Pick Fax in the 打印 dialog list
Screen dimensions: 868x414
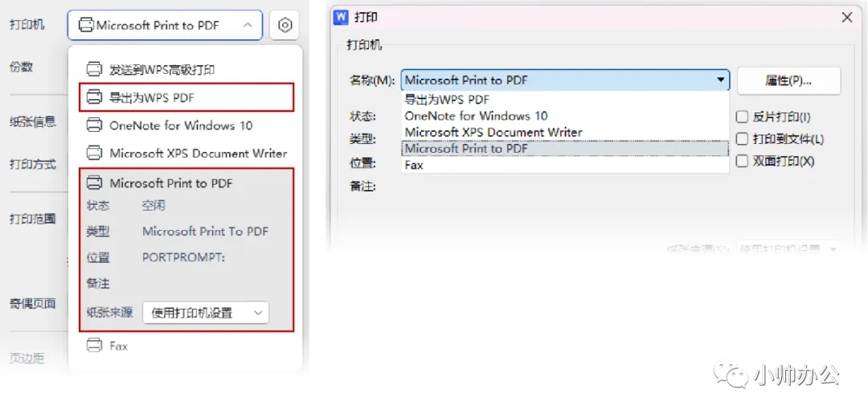tap(565, 164)
